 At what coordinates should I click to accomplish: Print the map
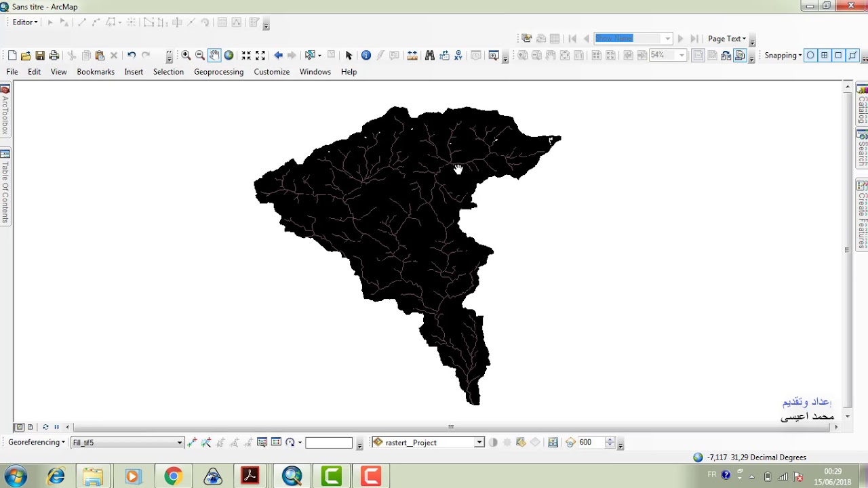(54, 56)
